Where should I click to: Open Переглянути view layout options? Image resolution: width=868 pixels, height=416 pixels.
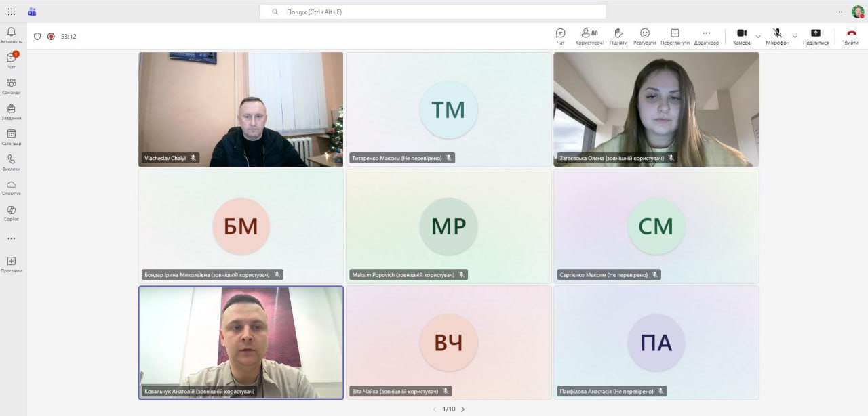click(x=675, y=36)
